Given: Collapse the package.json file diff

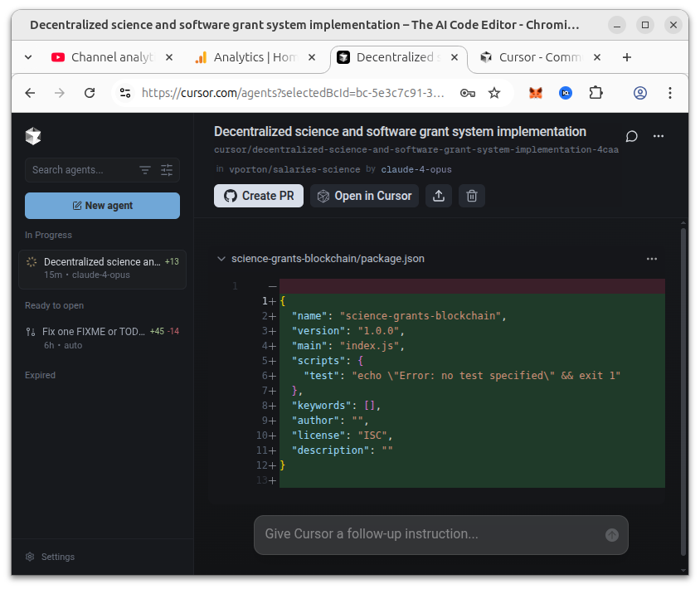Looking at the screenshot, I should [x=221, y=259].
